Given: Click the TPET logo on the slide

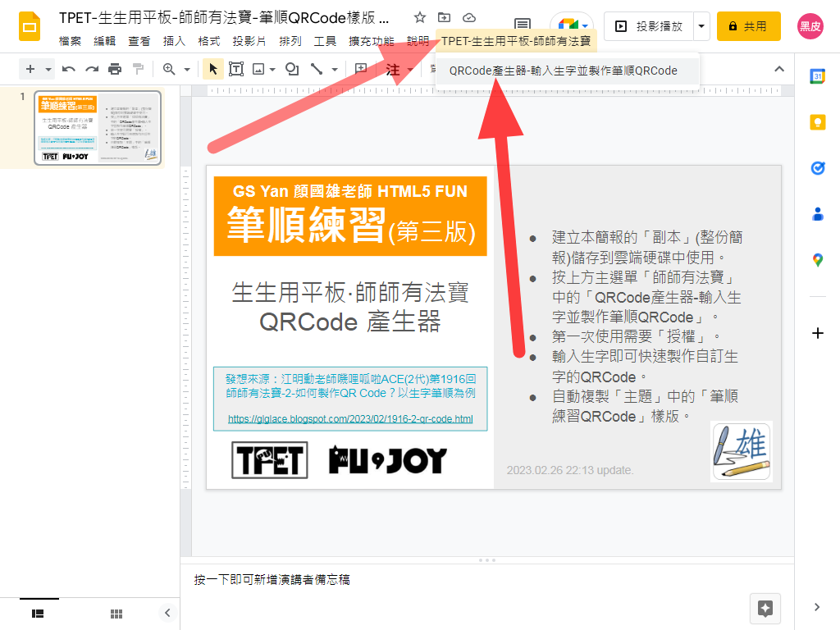Looking at the screenshot, I should tap(269, 459).
